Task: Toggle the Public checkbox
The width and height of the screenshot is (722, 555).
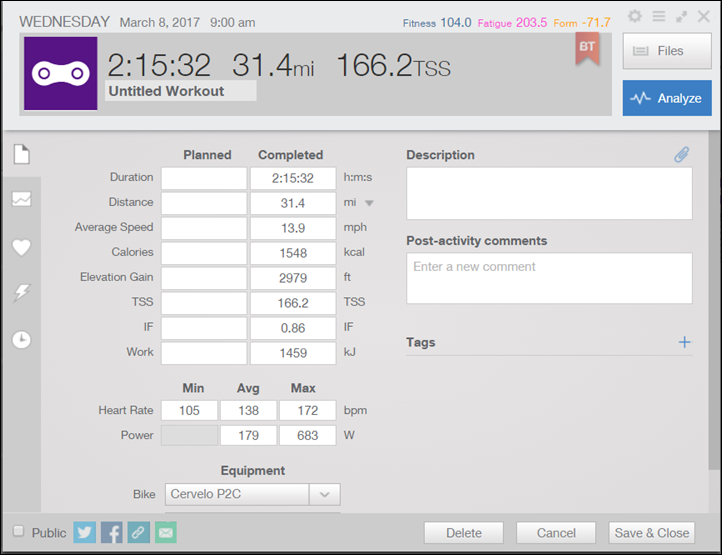Action: coord(18,532)
